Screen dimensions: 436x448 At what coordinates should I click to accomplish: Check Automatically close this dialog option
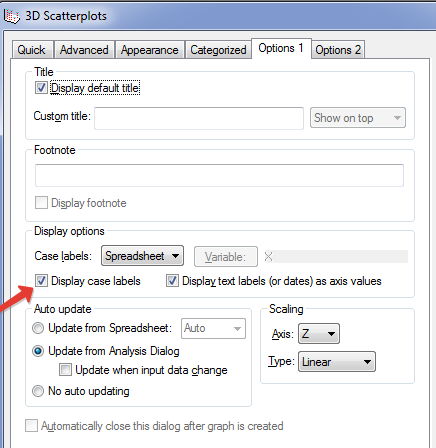point(31,426)
